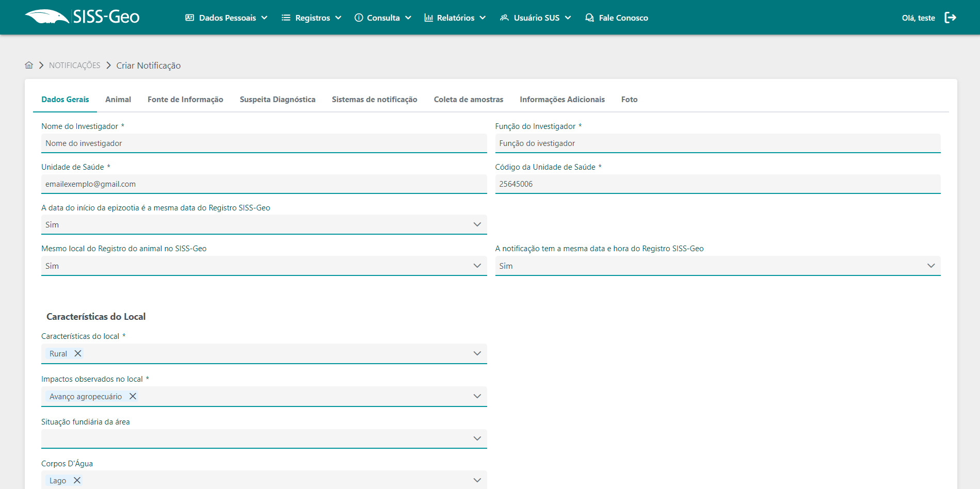Remove the Lago tag
The height and width of the screenshot is (489, 980).
(x=77, y=480)
